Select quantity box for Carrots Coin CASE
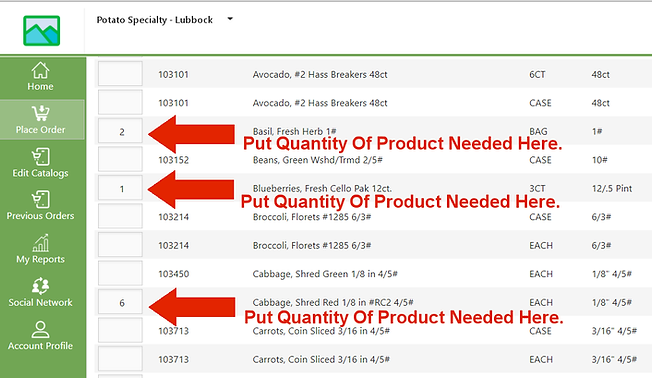 (x=120, y=331)
